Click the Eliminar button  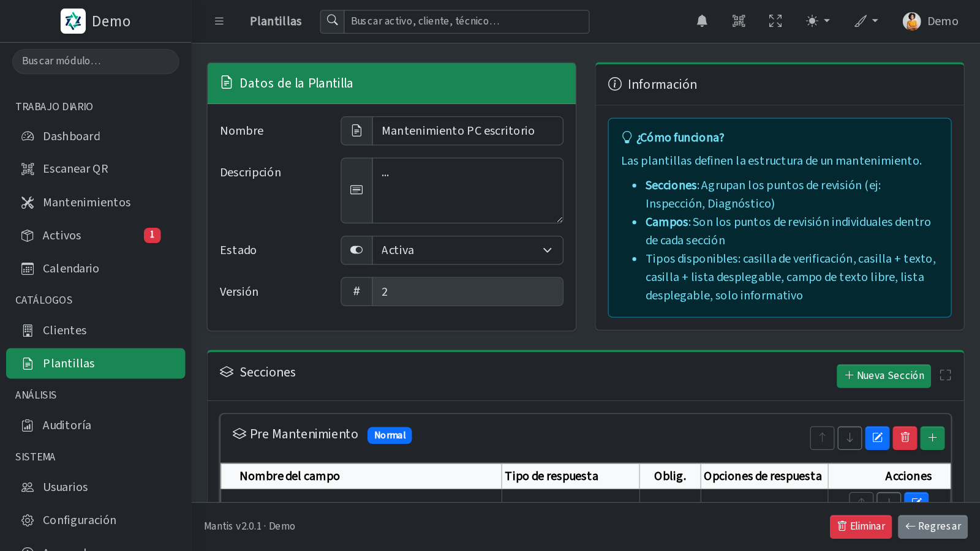[x=861, y=527]
